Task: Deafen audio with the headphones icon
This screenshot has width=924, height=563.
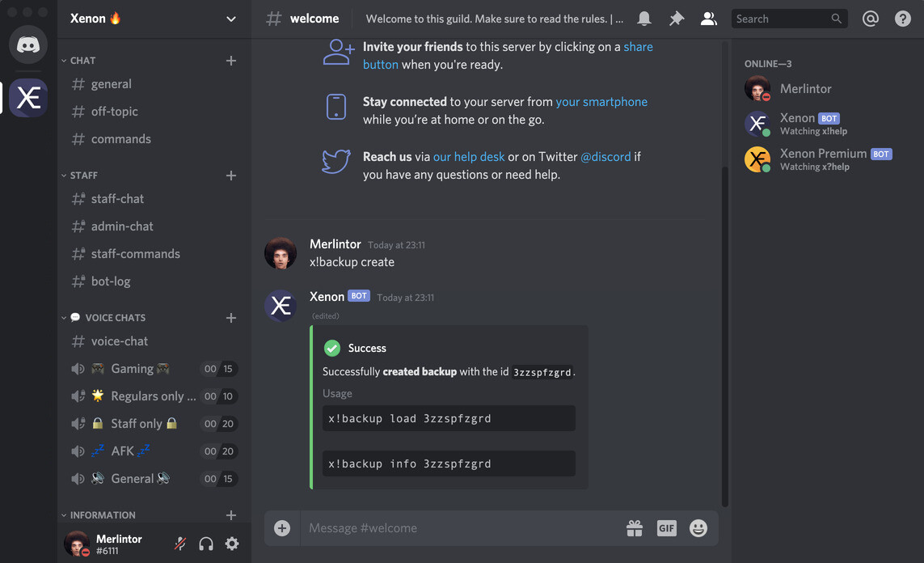Action: pyautogui.click(x=206, y=544)
